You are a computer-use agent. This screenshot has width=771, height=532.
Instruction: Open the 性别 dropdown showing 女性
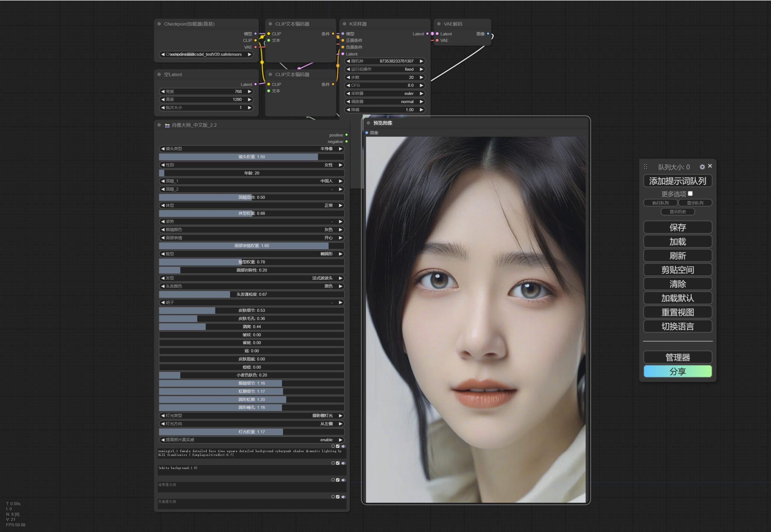(251, 165)
